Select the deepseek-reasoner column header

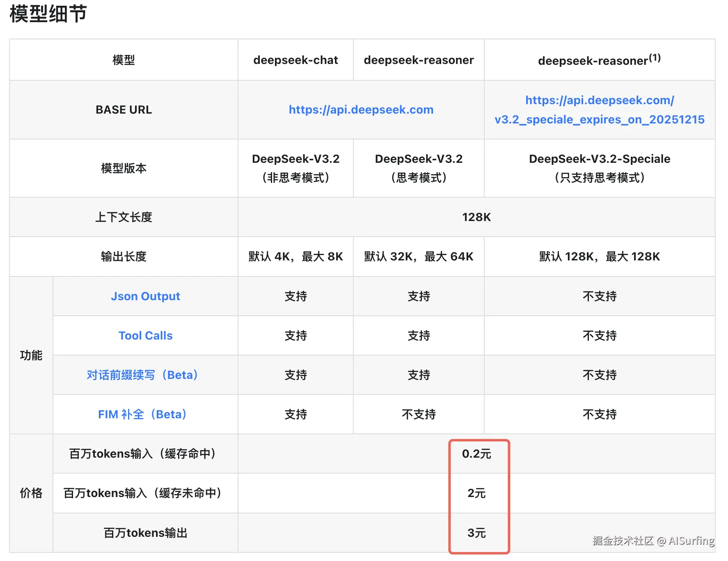coord(419,60)
